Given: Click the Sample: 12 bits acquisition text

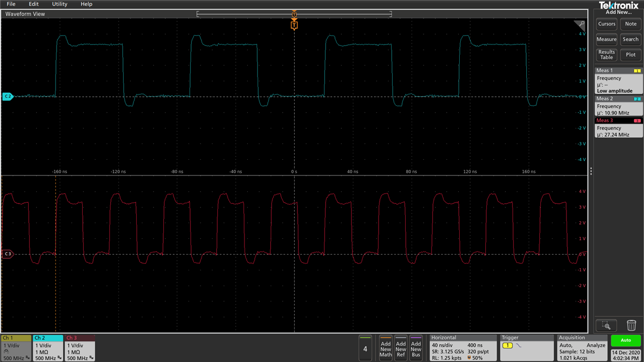Looking at the screenshot, I should coord(577,352).
